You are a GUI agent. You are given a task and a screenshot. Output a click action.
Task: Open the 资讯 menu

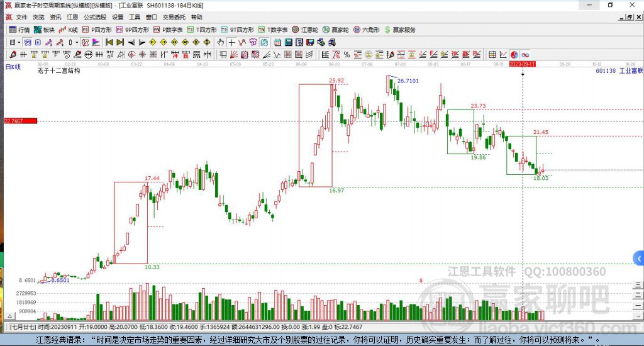(x=55, y=17)
